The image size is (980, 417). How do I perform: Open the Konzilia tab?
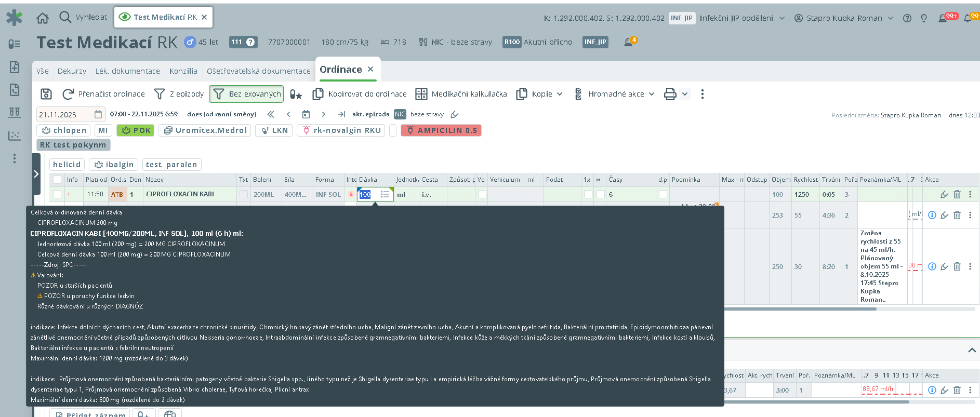click(x=183, y=71)
